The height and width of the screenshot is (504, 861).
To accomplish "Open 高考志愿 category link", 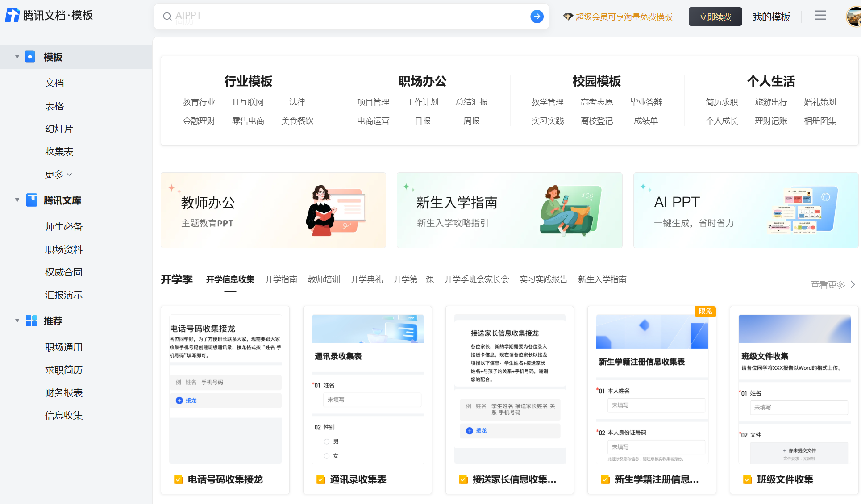I will (597, 102).
